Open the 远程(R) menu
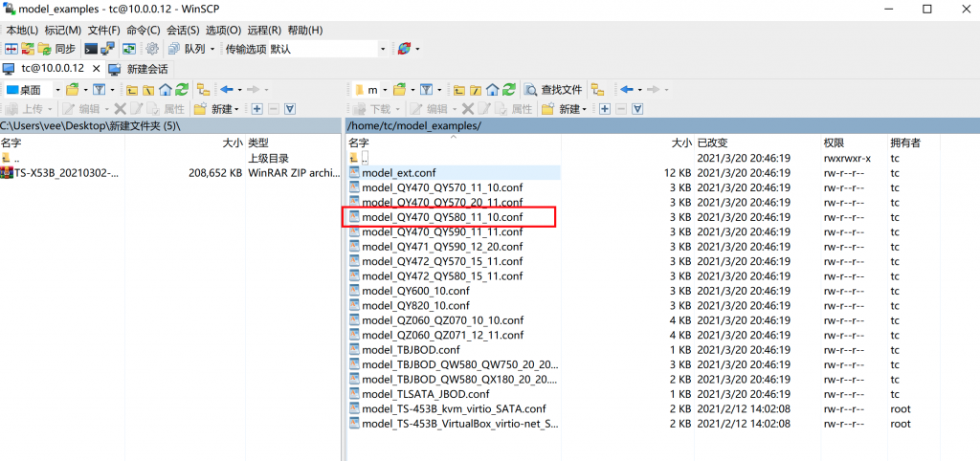980x461 pixels. pyautogui.click(x=264, y=30)
